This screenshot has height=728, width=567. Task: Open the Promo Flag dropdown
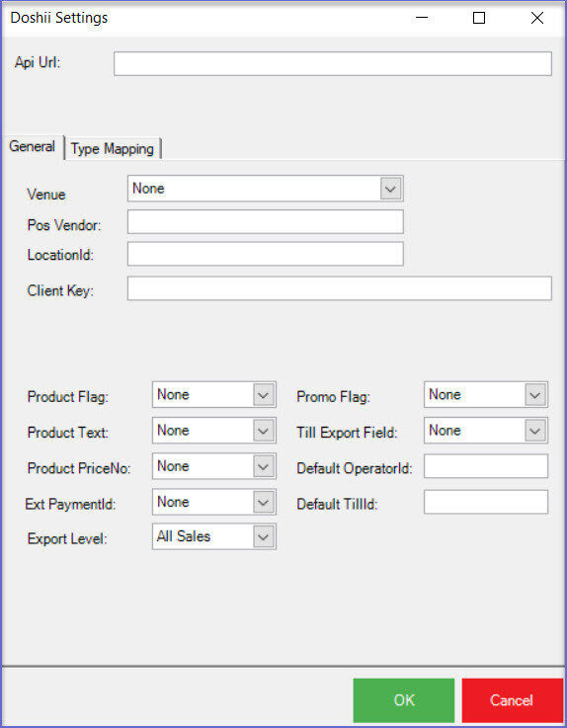click(x=486, y=395)
